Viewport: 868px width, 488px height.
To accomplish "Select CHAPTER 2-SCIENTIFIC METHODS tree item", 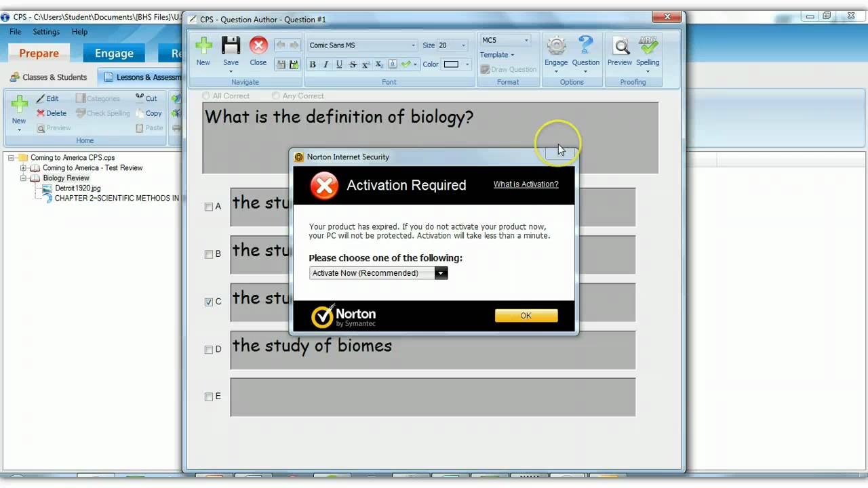I will (x=117, y=198).
